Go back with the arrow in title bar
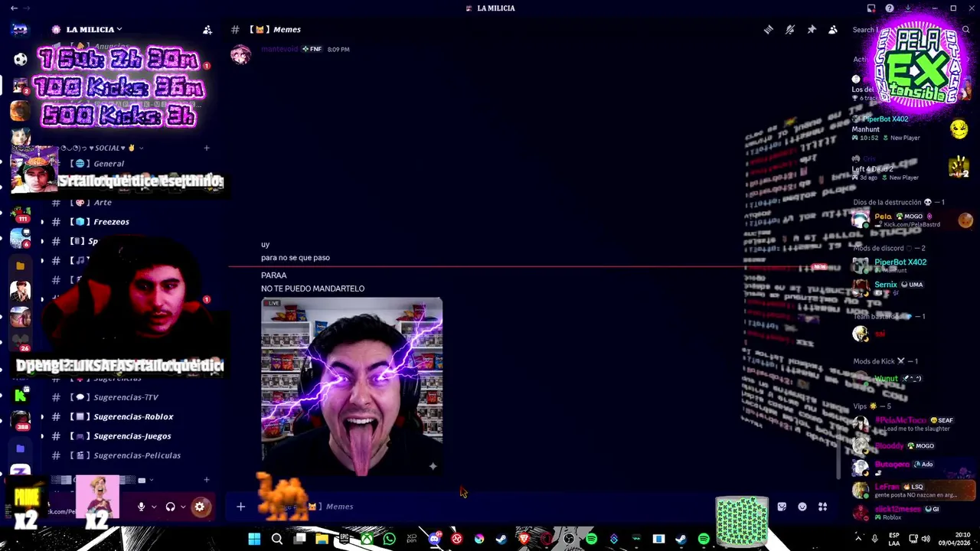This screenshot has height=551, width=980. point(15,8)
